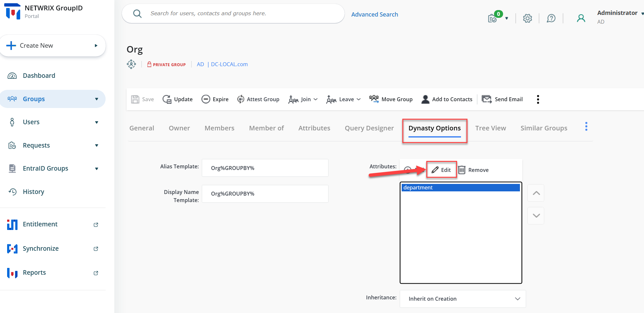This screenshot has height=313, width=644.
Task: Click the Alias Template input field
Action: coord(265,168)
